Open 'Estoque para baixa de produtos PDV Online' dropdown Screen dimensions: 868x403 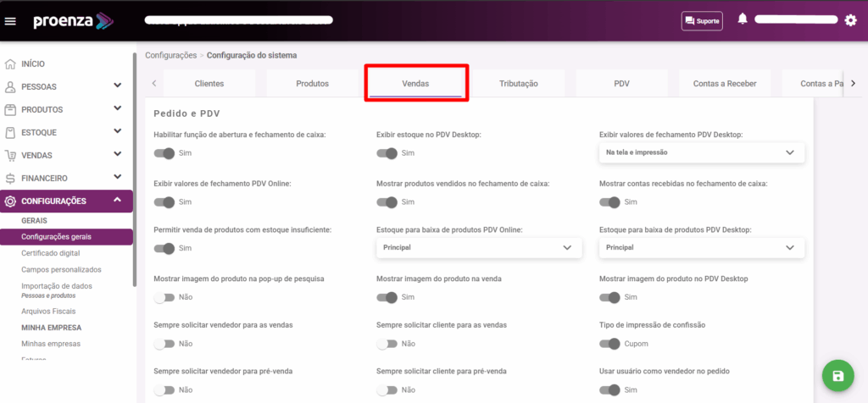(x=479, y=247)
